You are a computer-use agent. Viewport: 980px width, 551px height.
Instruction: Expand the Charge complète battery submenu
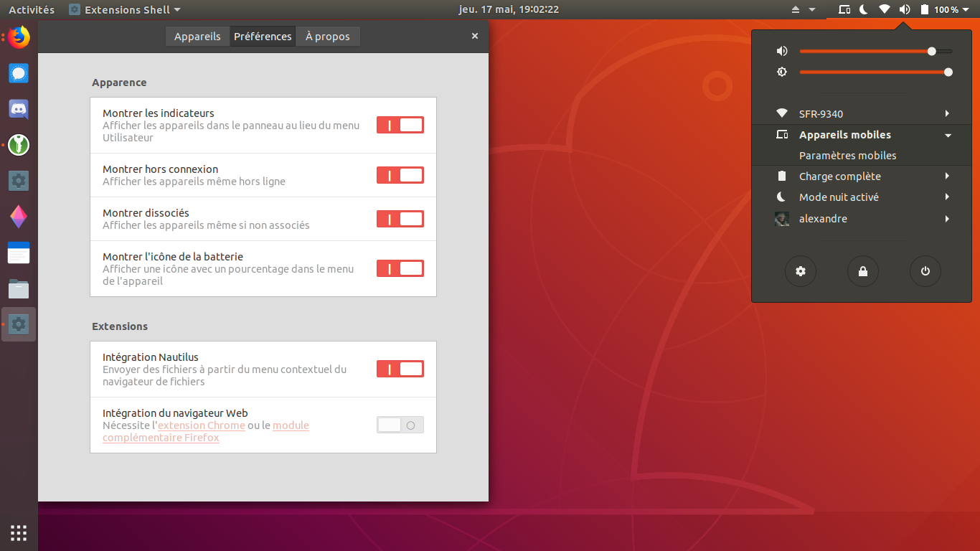862,176
